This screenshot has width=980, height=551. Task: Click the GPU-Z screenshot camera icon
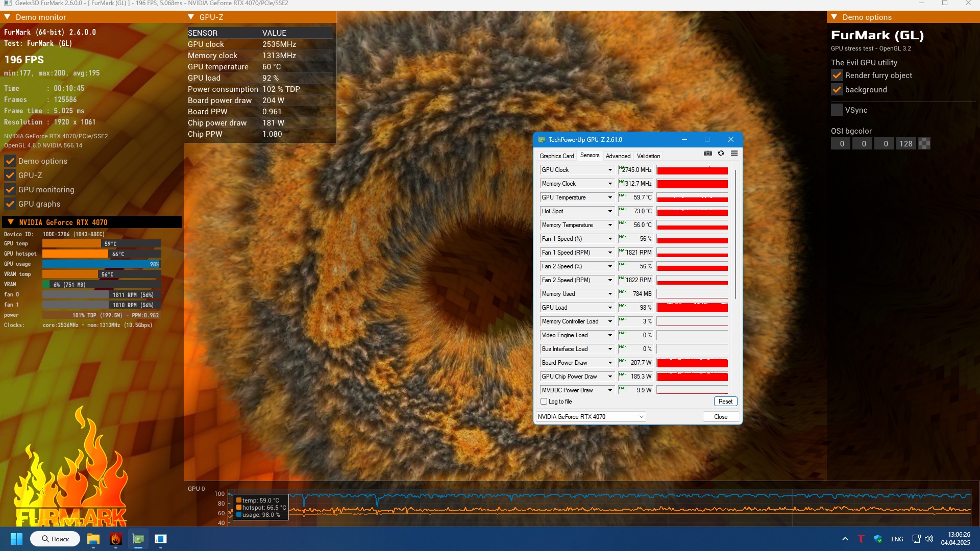pyautogui.click(x=707, y=153)
